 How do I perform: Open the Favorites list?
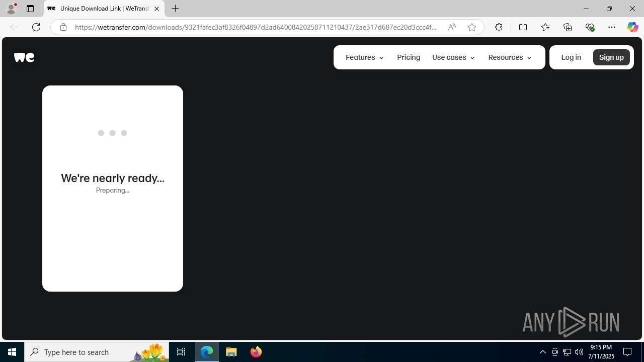(545, 27)
